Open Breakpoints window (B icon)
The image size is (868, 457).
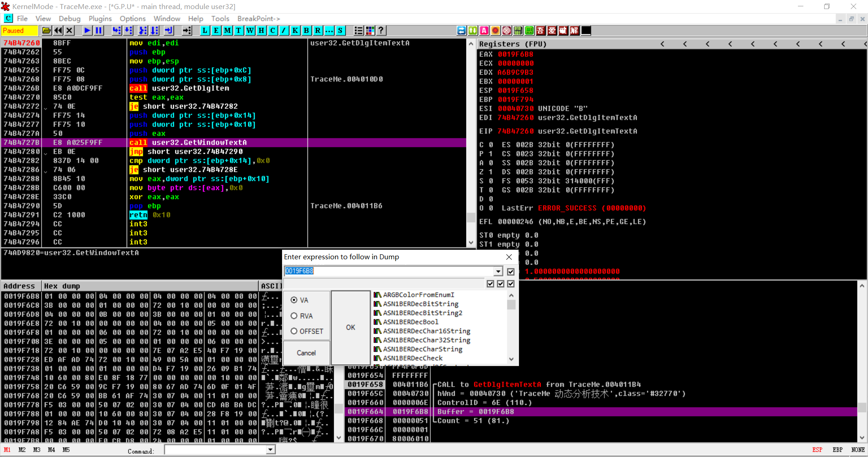coord(307,30)
